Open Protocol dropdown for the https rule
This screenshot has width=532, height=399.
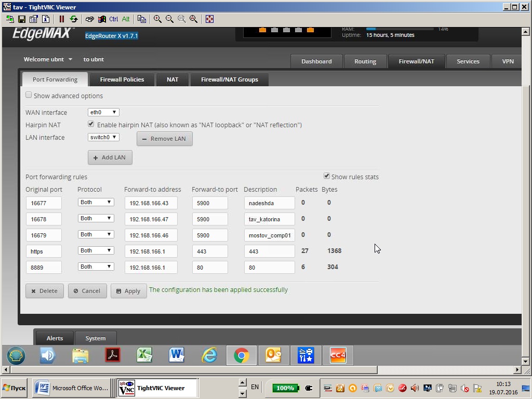click(x=96, y=251)
